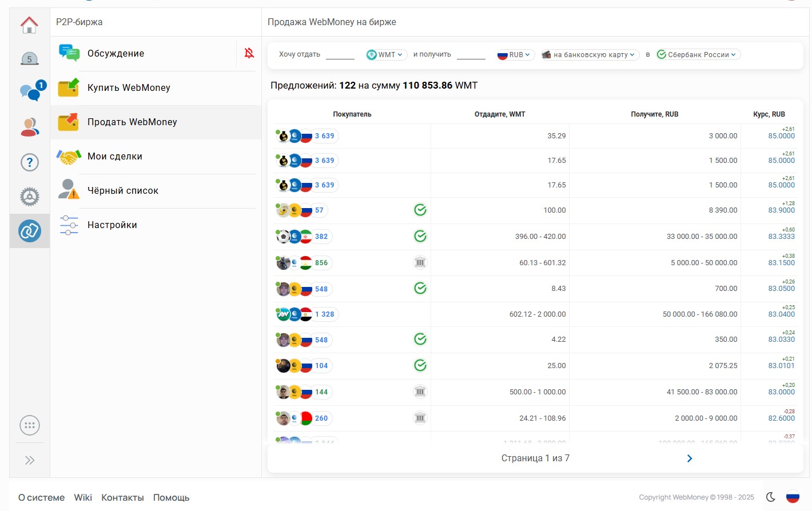Open the 83.1500 rate offer
The image size is (812, 511).
coord(781,263)
